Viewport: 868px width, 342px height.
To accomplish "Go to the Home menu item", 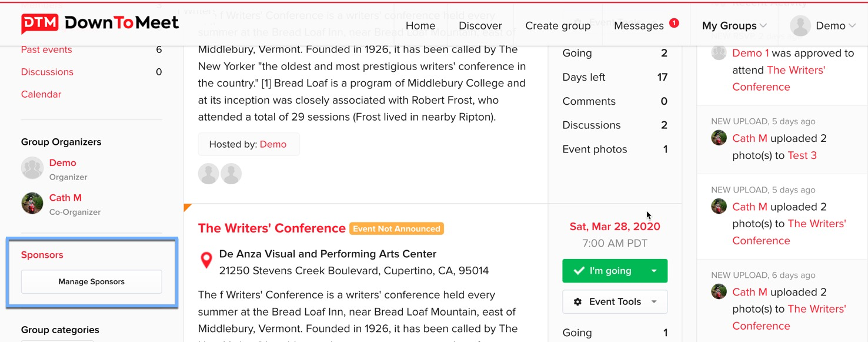I will pos(420,26).
